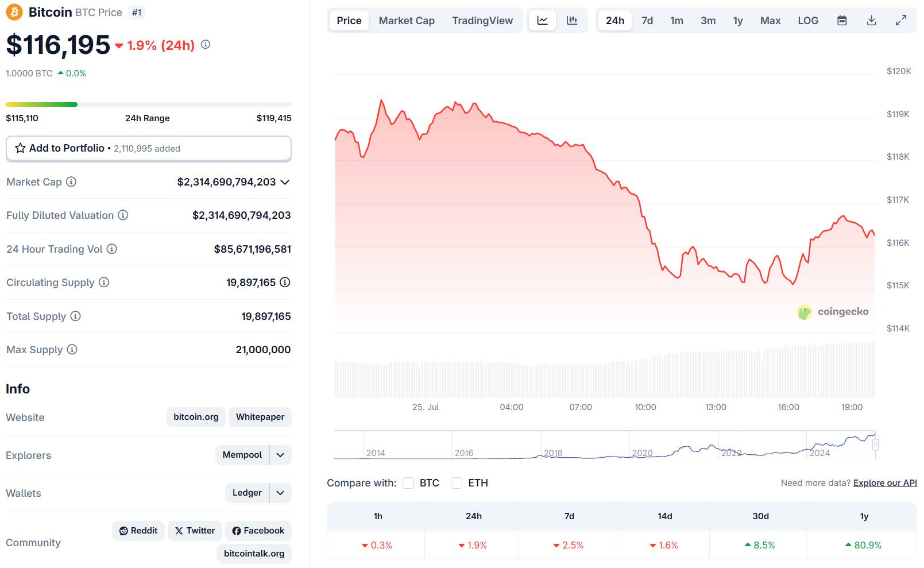Viewport: 924px width, 568px height.
Task: Click the 24h range high $119,415
Action: tap(274, 118)
